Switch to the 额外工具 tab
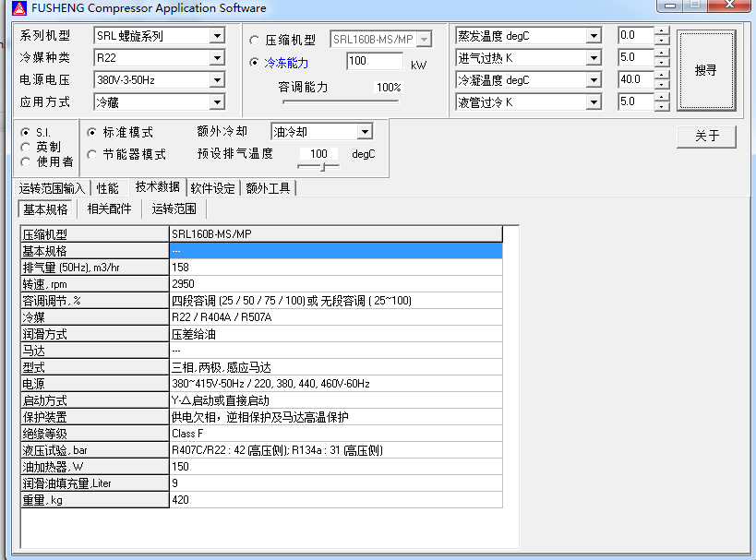756x560 pixels. click(268, 188)
